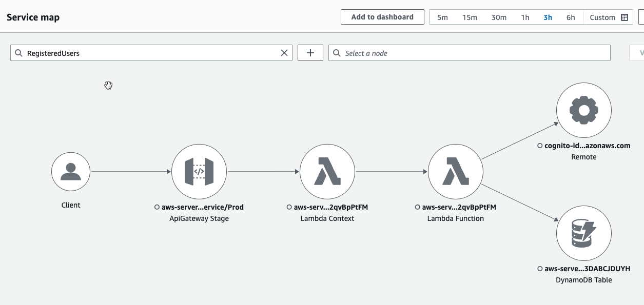Select the Lambda Context node icon
644x305 pixels.
[327, 171]
